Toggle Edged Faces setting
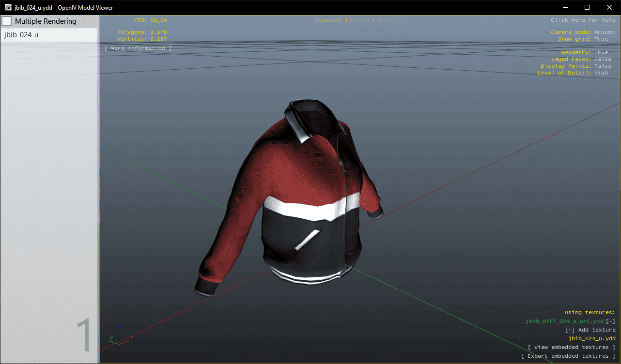This screenshot has height=364, width=621. (x=603, y=59)
